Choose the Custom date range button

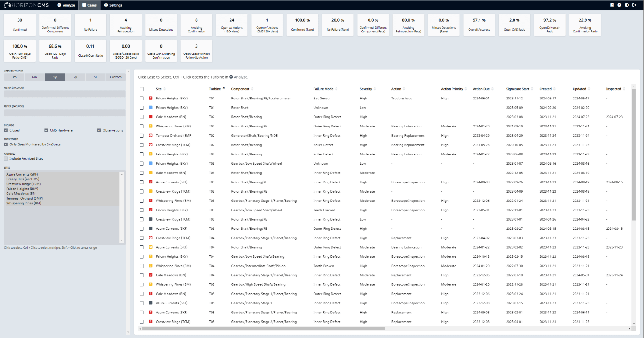[116, 77]
